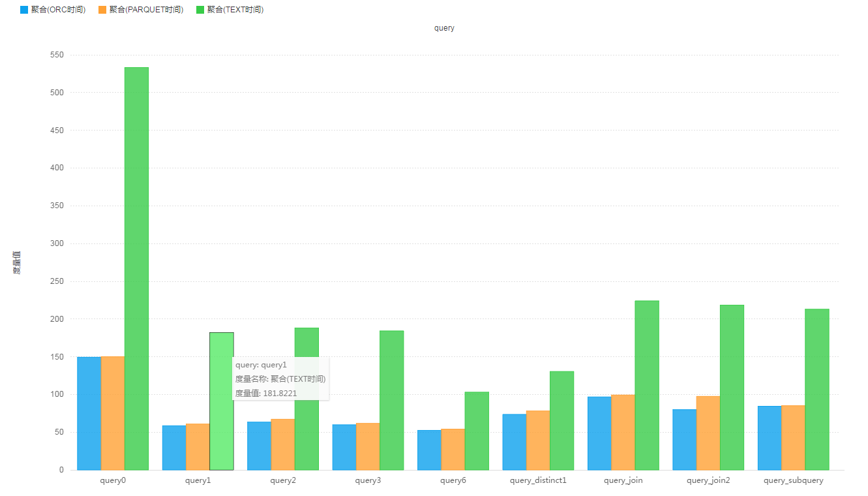Viewport: 868px width, 496px height.
Task: Select the highlighted green bar for query1
Action: click(x=222, y=401)
